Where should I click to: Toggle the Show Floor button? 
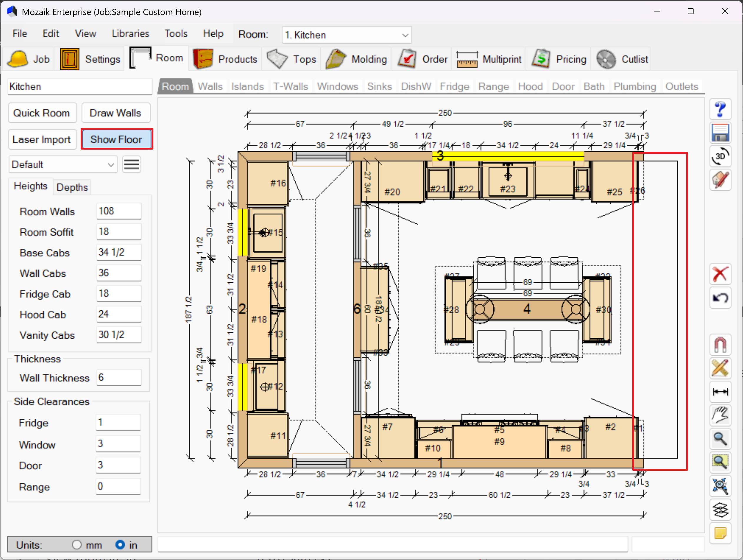click(x=117, y=139)
